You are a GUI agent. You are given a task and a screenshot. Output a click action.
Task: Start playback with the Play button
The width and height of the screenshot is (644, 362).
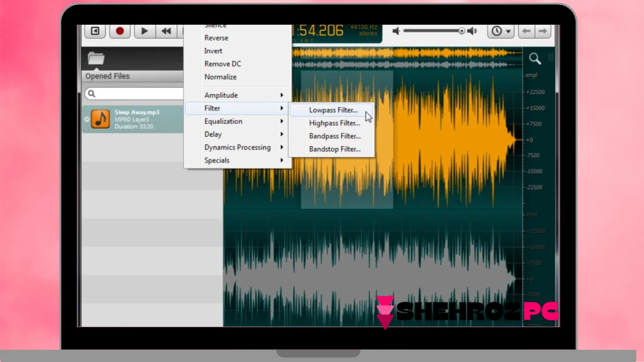pyautogui.click(x=144, y=31)
